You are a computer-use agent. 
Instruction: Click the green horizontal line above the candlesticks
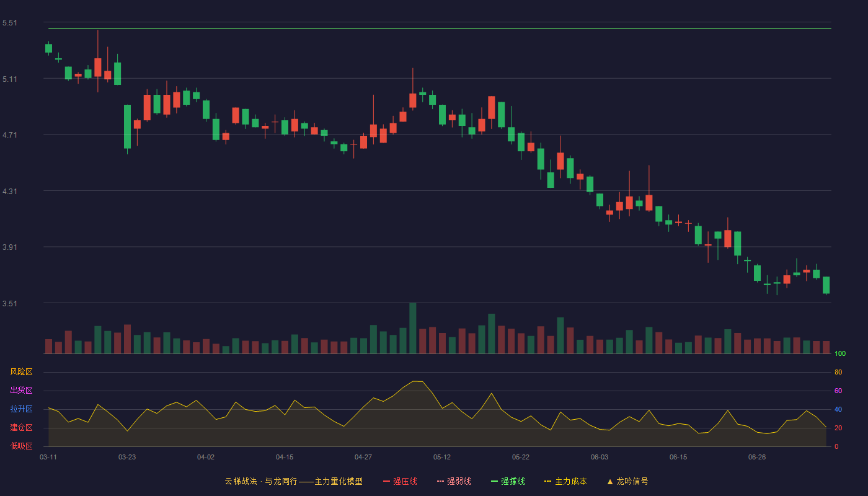440,29
